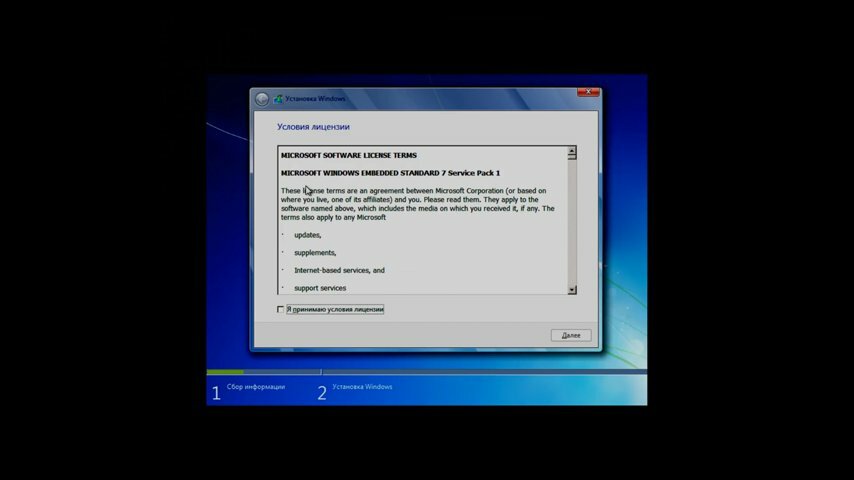Click the 'Установка Windows' title bar text
This screenshot has width=854, height=480.
pyautogui.click(x=315, y=99)
